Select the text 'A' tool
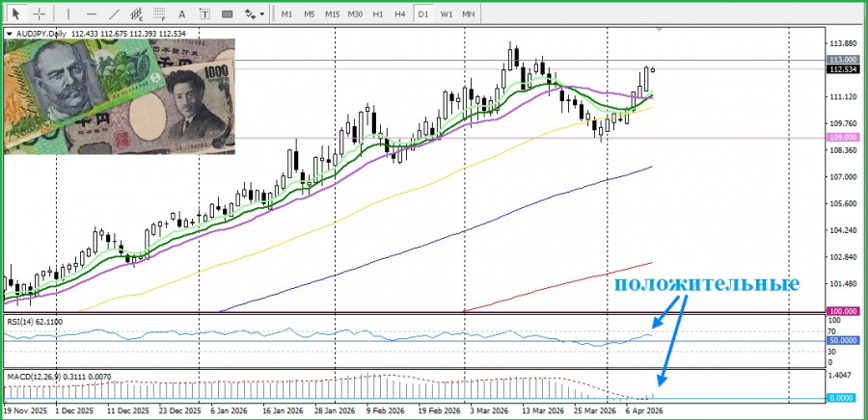This screenshot has height=420, width=868. point(183,14)
